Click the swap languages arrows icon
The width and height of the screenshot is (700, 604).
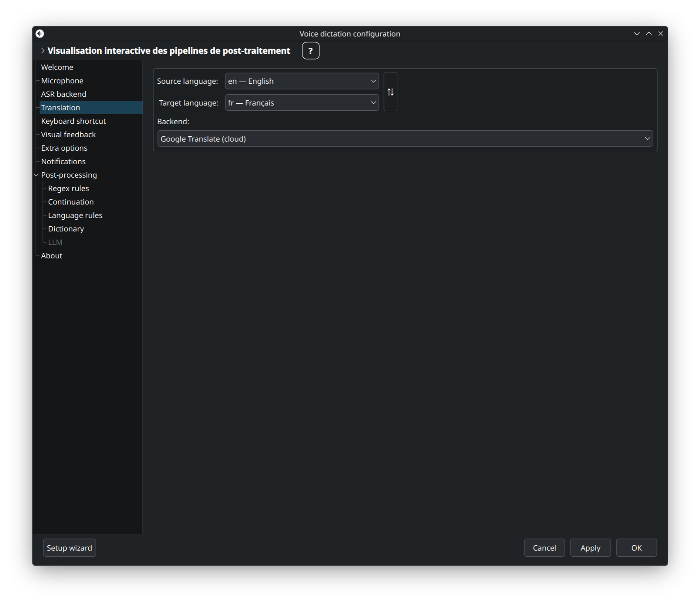(x=390, y=92)
